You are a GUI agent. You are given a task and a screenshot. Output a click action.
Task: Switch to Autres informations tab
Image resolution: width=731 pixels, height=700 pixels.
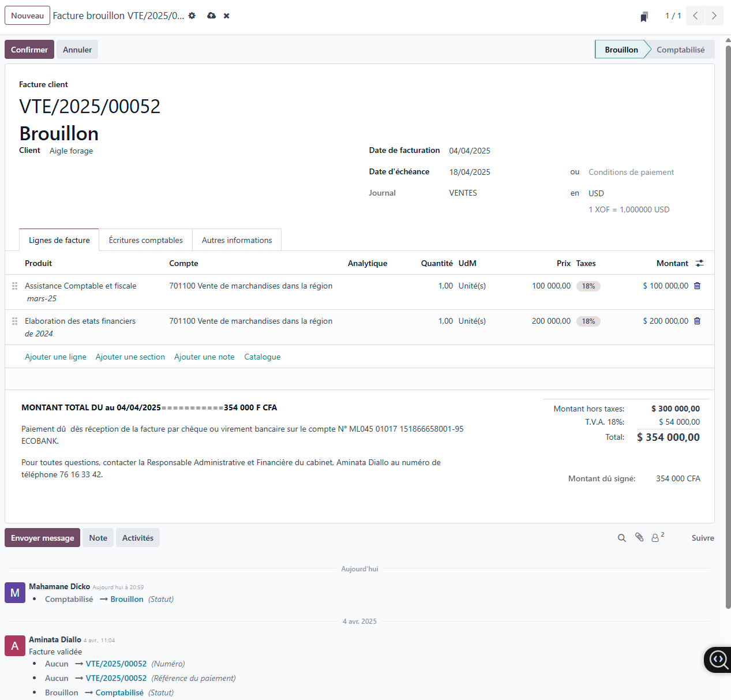(237, 240)
